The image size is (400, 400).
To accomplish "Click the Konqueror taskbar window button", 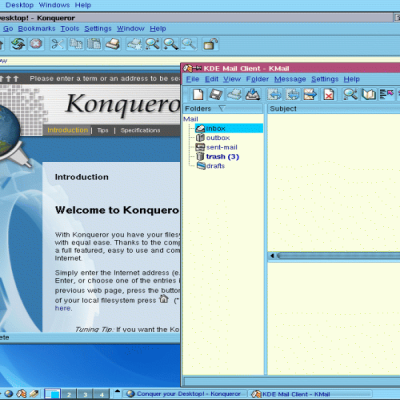I will coord(185,394).
